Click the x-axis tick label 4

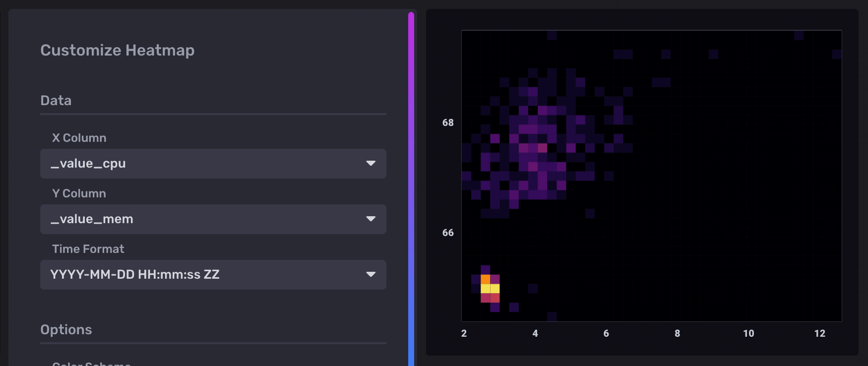(x=535, y=334)
